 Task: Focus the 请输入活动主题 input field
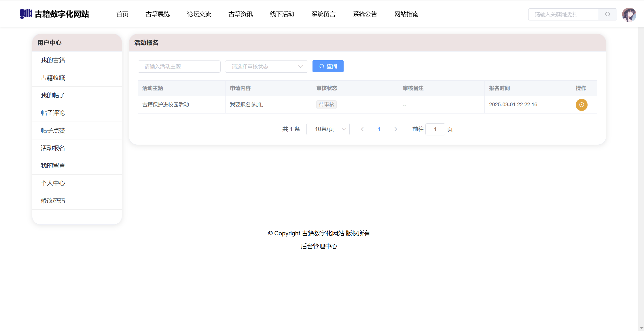pyautogui.click(x=179, y=67)
